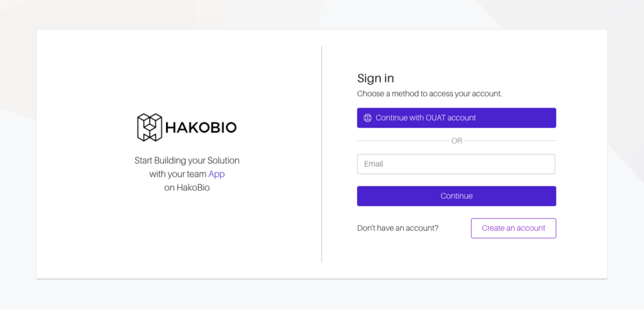Click the horizontal line left of OR
This screenshot has width=644, height=309.
tap(402, 141)
